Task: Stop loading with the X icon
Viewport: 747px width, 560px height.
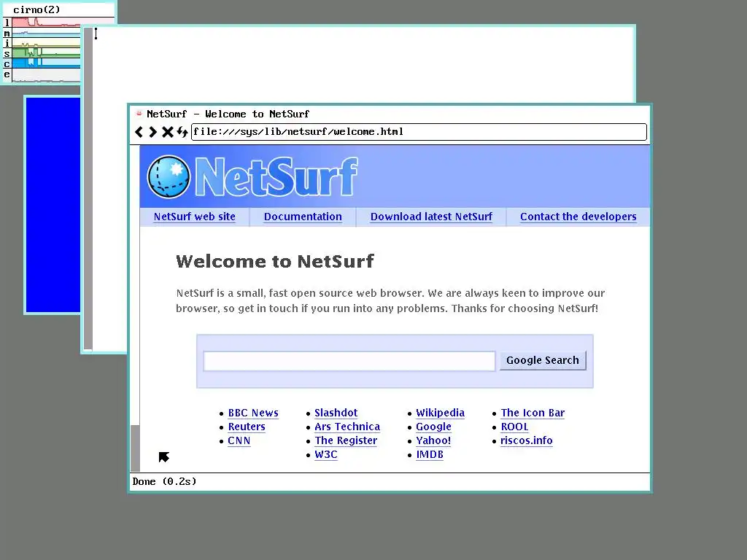Action: (x=167, y=132)
